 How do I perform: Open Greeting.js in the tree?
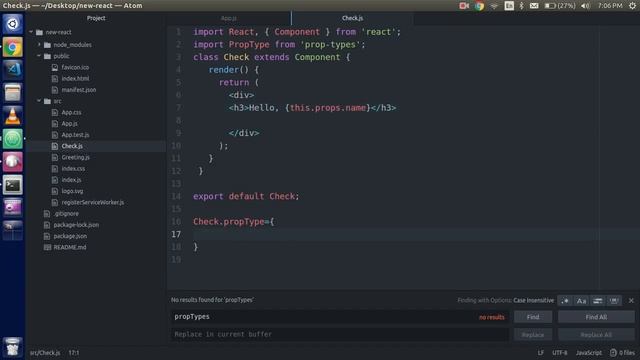tap(76, 157)
